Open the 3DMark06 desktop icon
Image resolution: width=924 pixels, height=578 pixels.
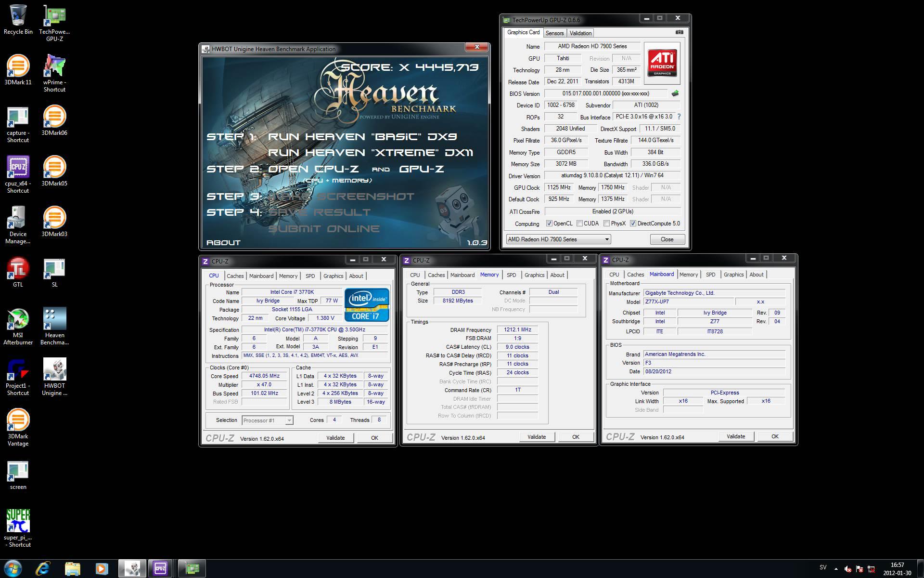pyautogui.click(x=54, y=121)
